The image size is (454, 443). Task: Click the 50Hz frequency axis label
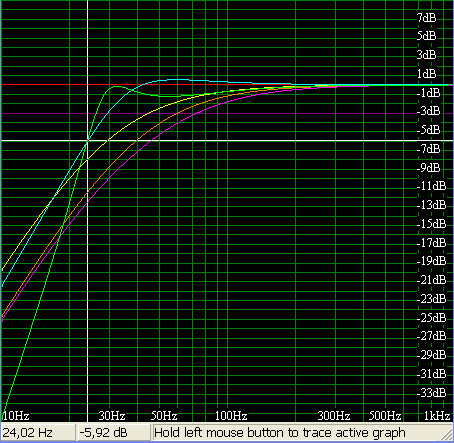click(x=164, y=416)
